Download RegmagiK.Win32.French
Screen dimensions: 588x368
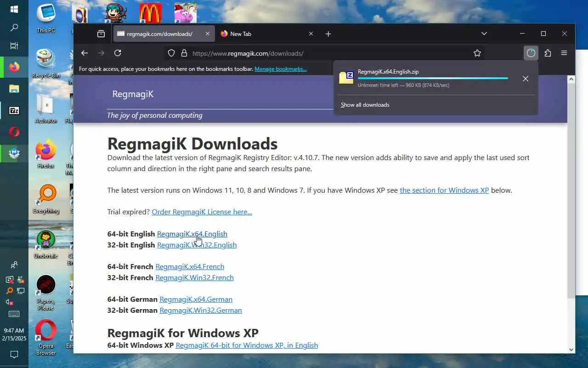tap(194, 277)
